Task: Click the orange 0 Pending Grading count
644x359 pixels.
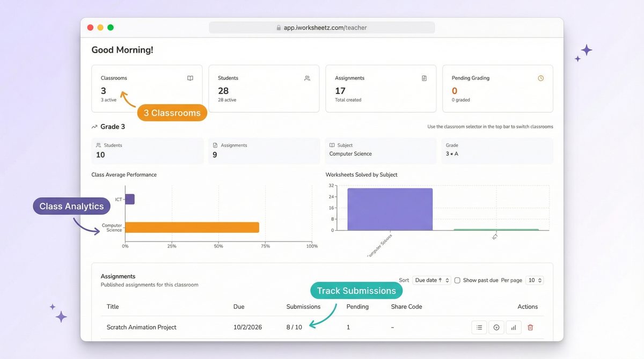Action: click(455, 91)
